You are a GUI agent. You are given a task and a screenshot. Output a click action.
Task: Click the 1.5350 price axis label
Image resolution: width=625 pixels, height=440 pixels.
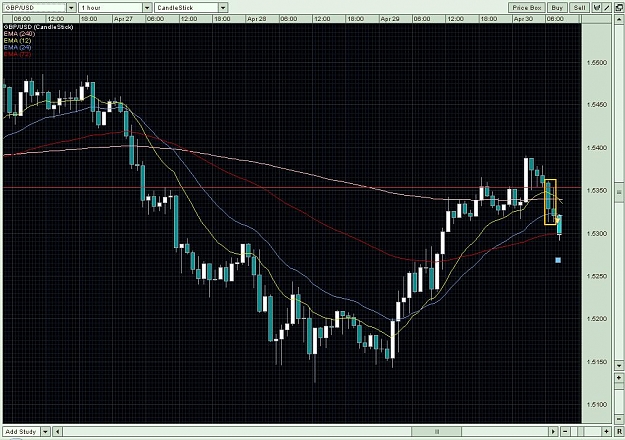pos(597,191)
